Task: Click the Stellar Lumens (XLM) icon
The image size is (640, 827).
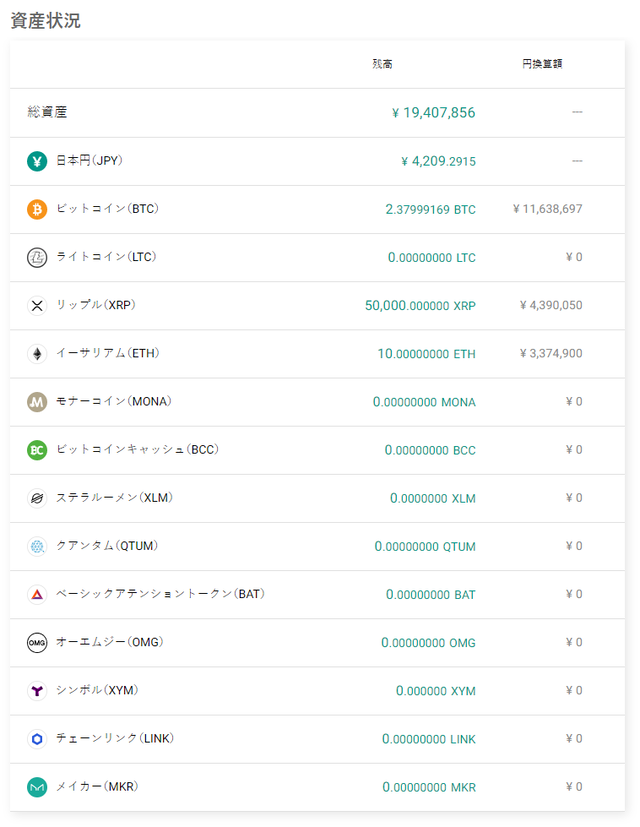Action: (37, 498)
